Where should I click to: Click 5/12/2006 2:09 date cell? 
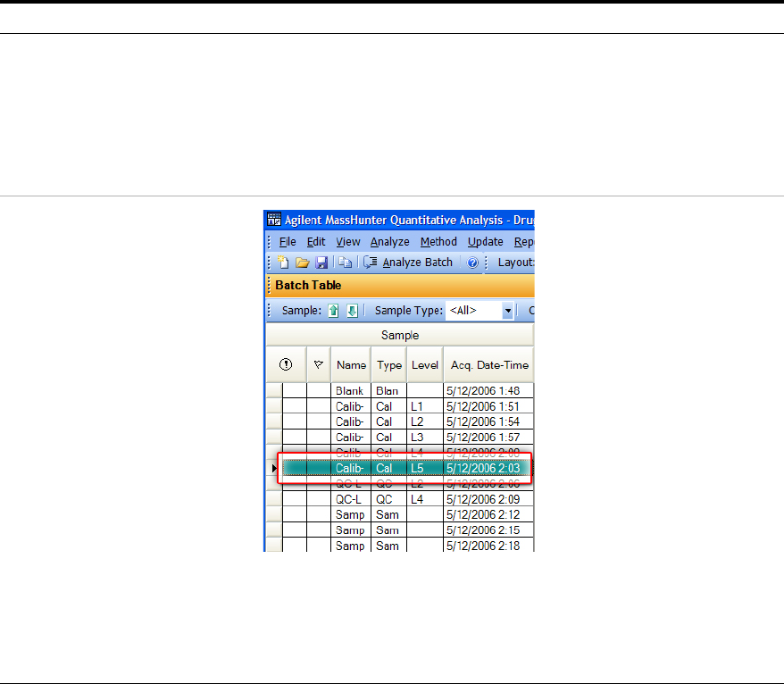click(488, 499)
